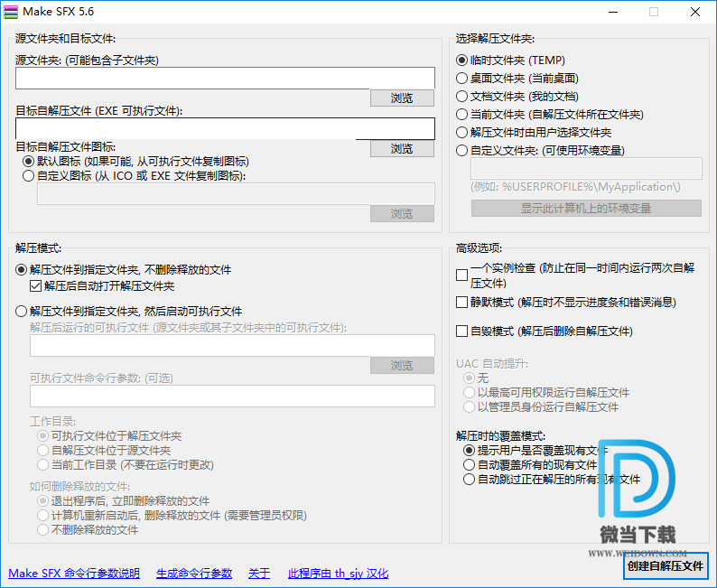Minimize the Make SFX window
Image resolution: width=717 pixels, height=588 pixels.
(x=613, y=12)
